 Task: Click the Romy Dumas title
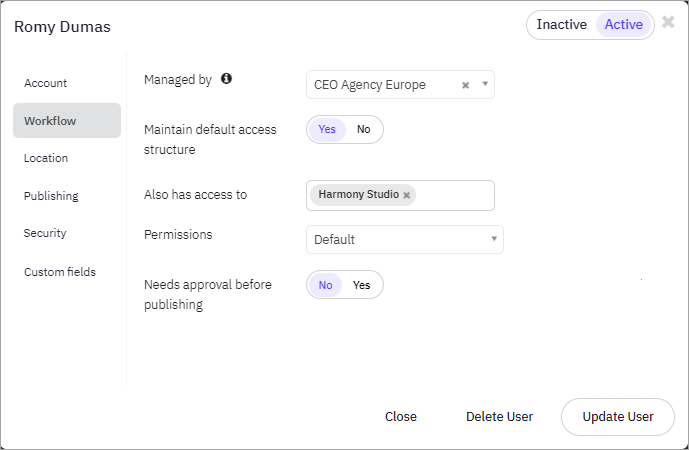point(62,27)
